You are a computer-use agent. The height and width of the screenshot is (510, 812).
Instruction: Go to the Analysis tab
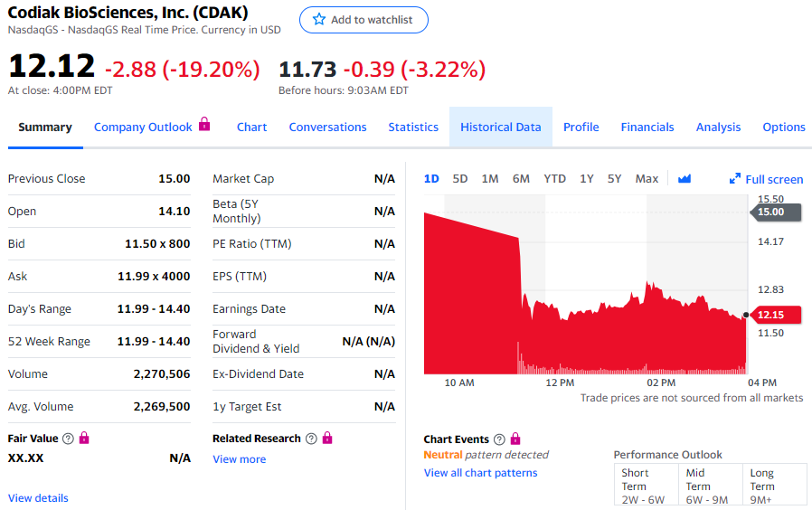coord(718,127)
